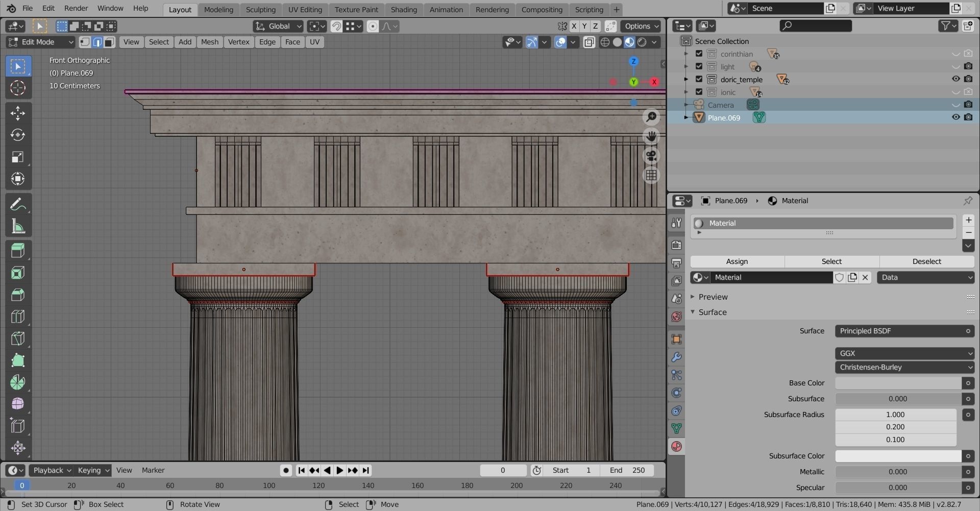
Task: Open Modifier properties wrench tab
Action: [676, 357]
